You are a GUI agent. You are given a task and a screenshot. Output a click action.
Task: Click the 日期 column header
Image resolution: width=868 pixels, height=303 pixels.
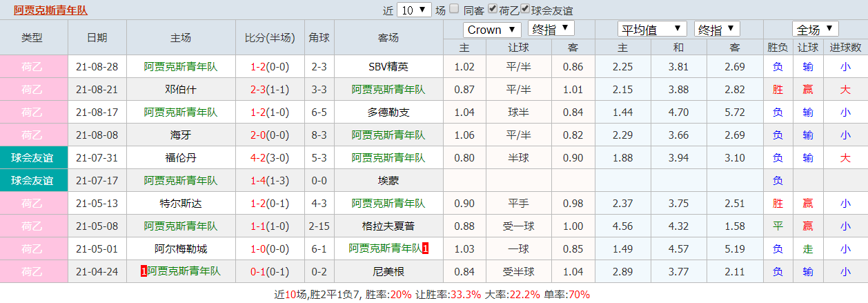coord(97,38)
